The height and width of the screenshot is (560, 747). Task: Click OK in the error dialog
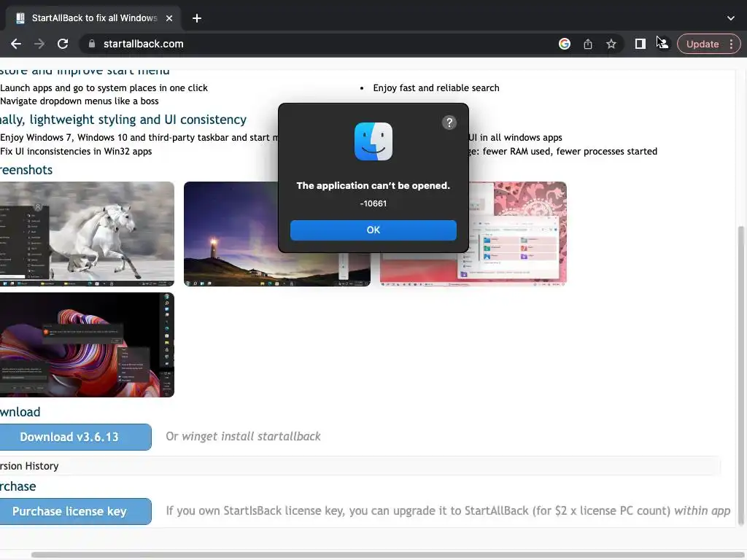(373, 230)
